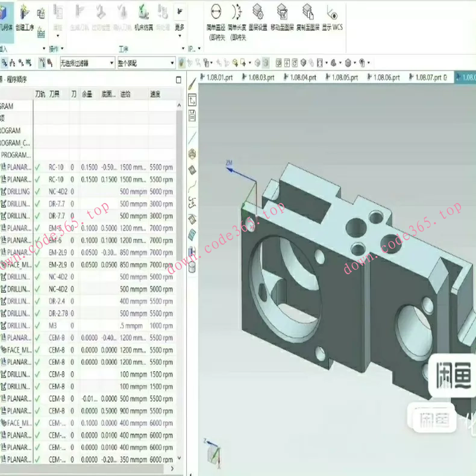Click the 创建工序 create operation icon

point(25,18)
